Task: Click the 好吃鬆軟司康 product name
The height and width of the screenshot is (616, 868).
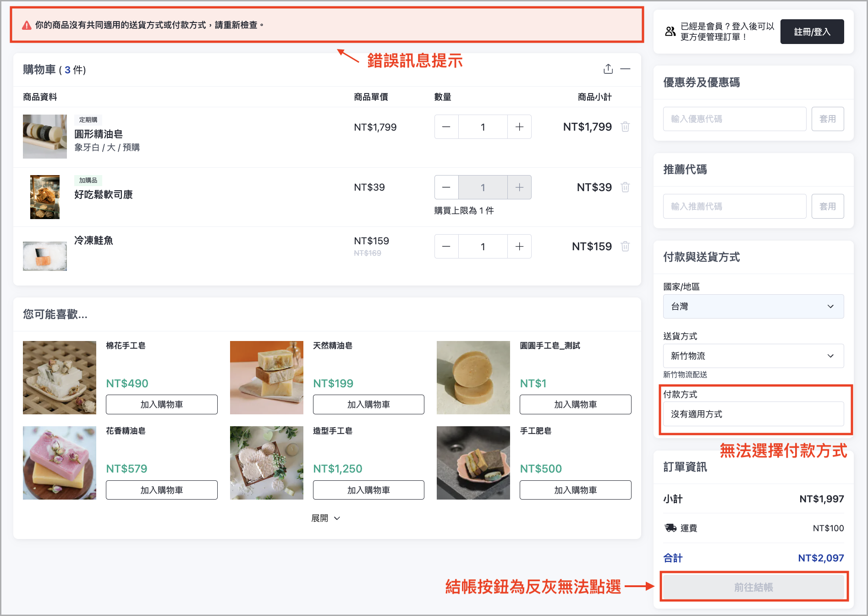Action: pos(104,194)
